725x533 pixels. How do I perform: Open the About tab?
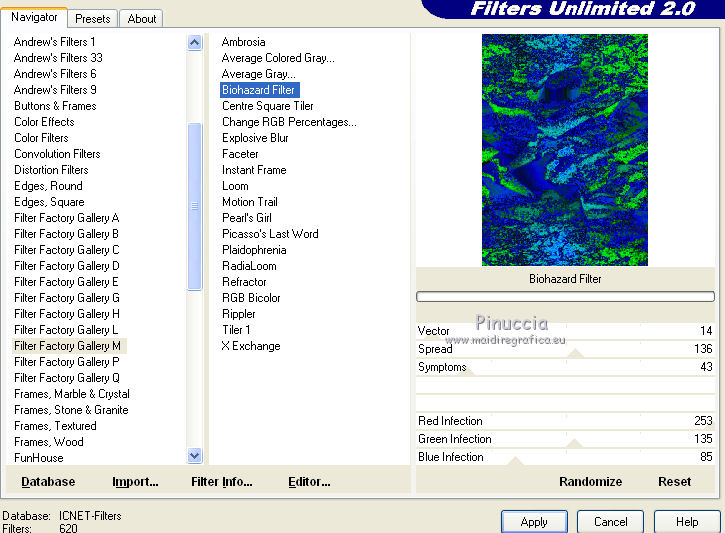[x=141, y=19]
